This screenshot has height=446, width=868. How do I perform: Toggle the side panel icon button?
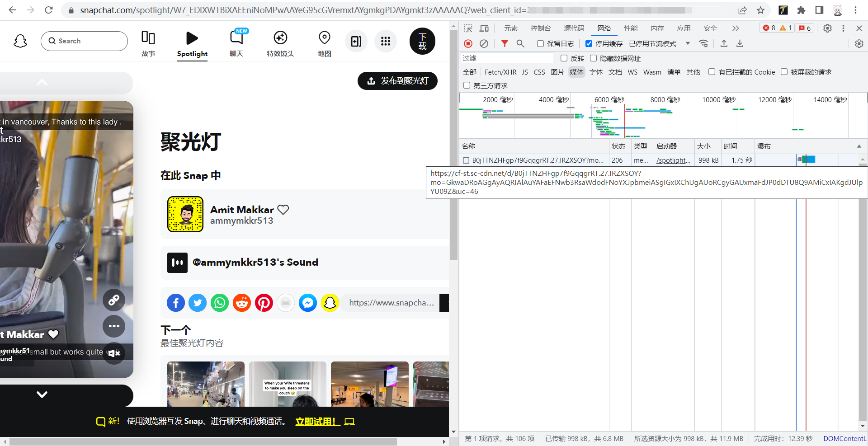click(356, 42)
